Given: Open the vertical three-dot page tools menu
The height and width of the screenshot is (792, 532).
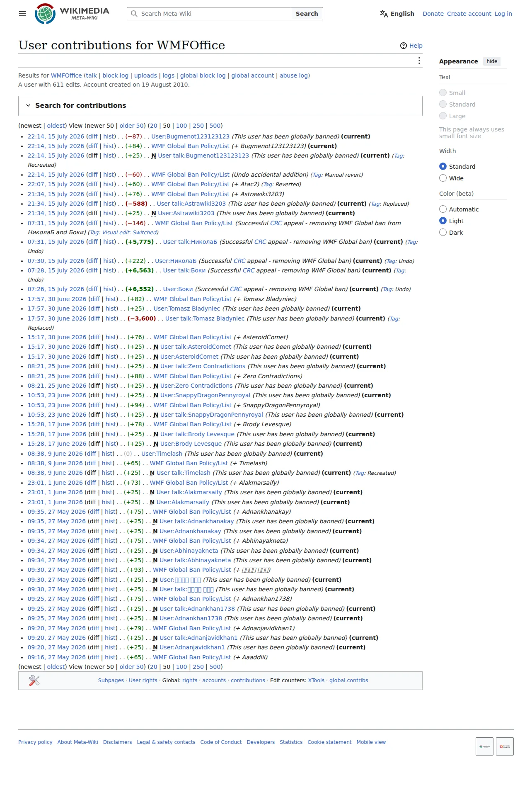Looking at the screenshot, I should point(419,61).
